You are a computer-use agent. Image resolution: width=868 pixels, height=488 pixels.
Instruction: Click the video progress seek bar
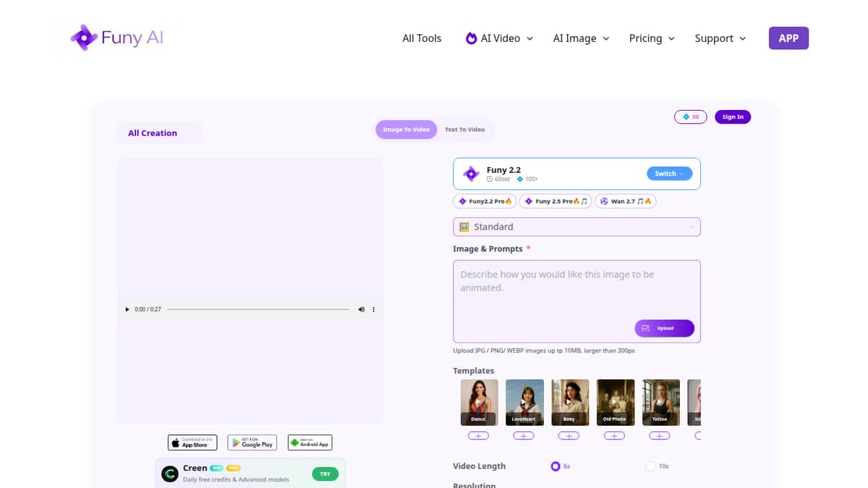[258, 309]
